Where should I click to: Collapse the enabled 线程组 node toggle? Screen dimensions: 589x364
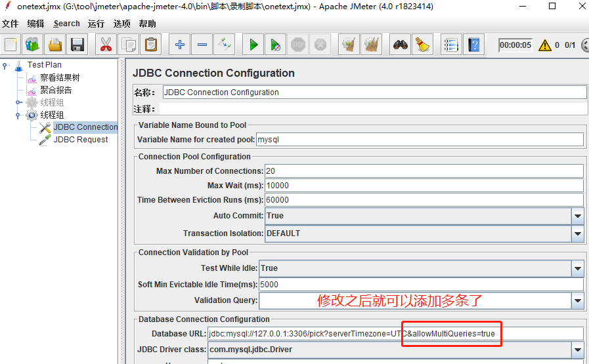click(18, 115)
